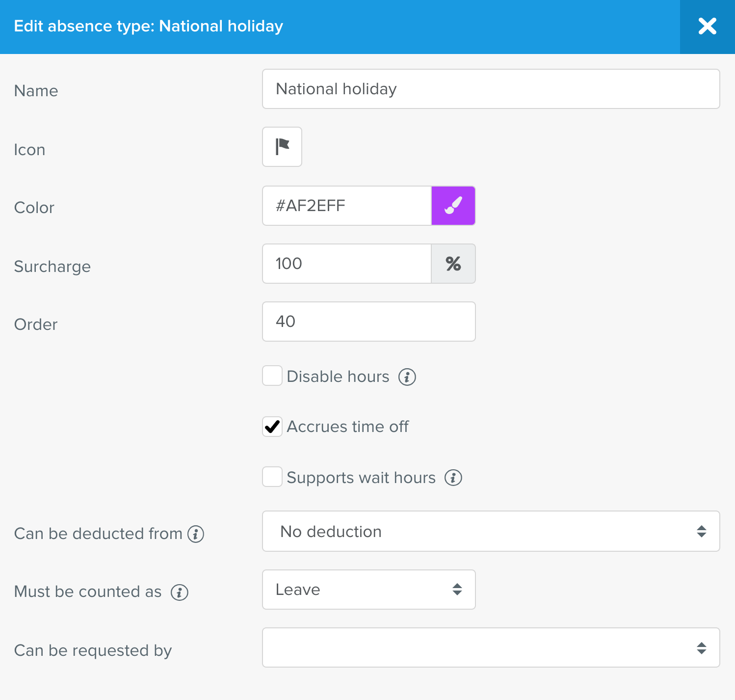
Task: Click the info icon next to Can be deducted from
Action: (x=196, y=534)
